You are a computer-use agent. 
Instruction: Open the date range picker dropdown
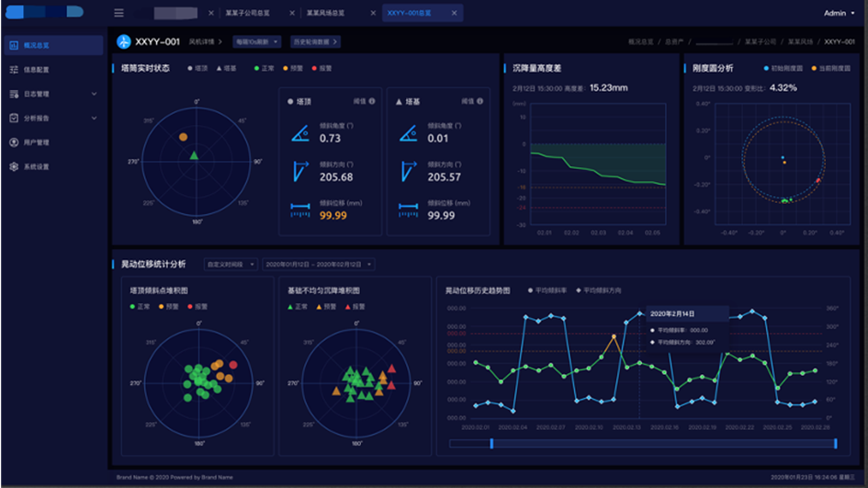pos(319,265)
